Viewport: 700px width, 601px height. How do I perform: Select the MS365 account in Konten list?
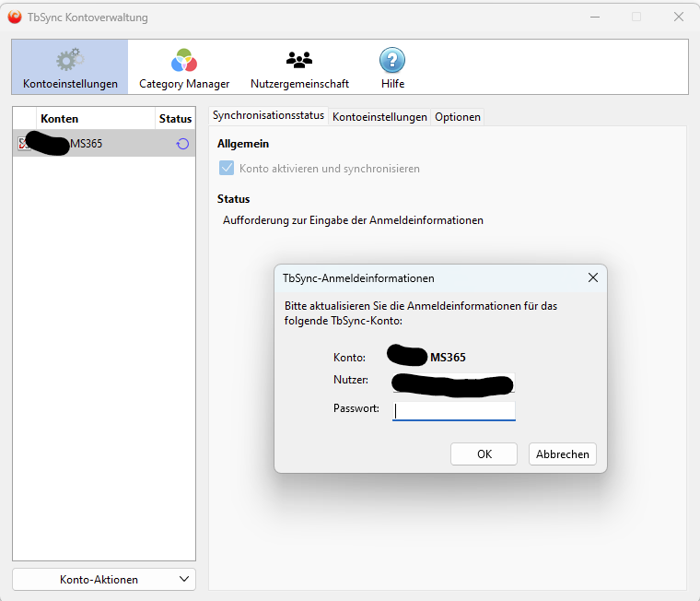(x=104, y=144)
